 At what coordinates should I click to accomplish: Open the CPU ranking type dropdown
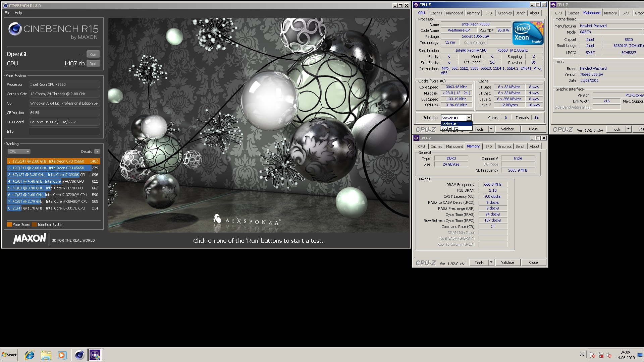pyautogui.click(x=19, y=152)
